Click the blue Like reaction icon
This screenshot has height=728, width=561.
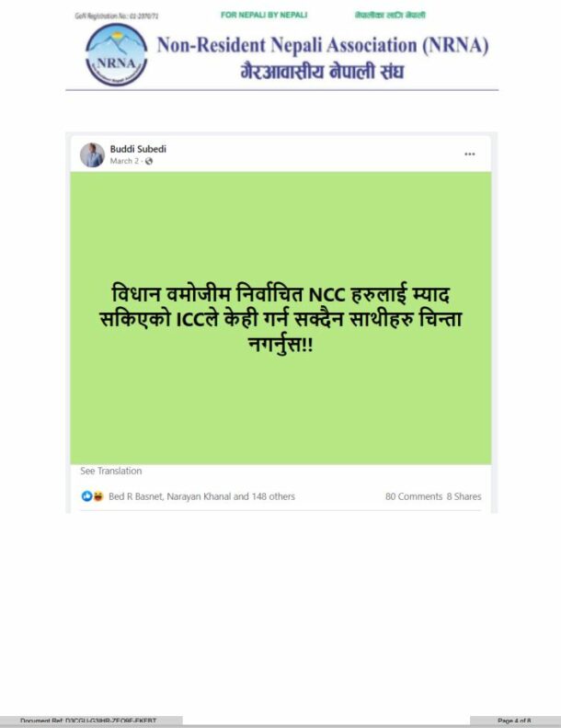86,496
